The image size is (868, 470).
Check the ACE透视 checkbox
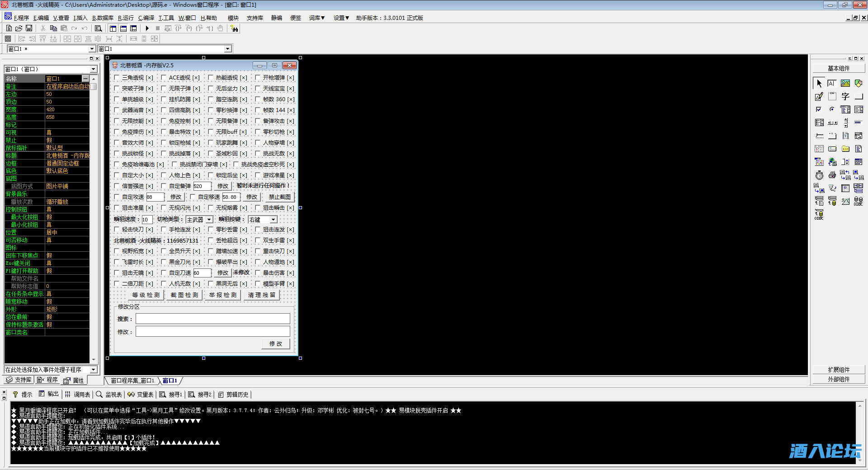click(164, 78)
